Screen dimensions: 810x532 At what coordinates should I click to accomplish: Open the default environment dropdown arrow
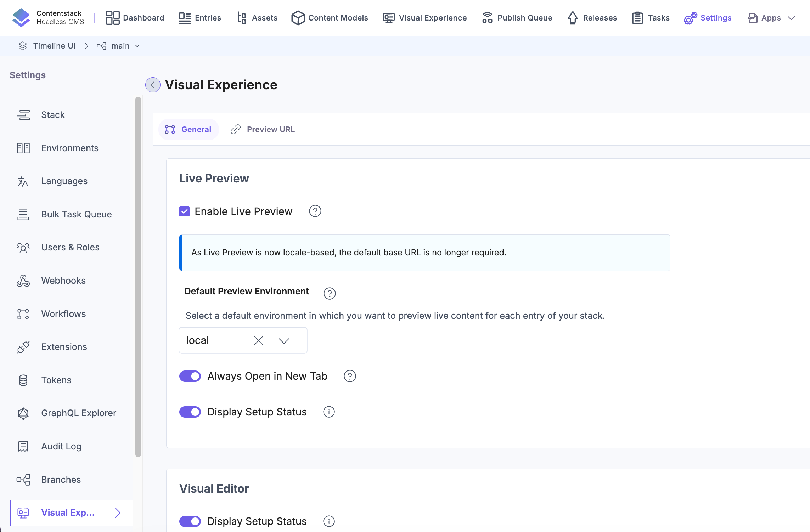284,341
